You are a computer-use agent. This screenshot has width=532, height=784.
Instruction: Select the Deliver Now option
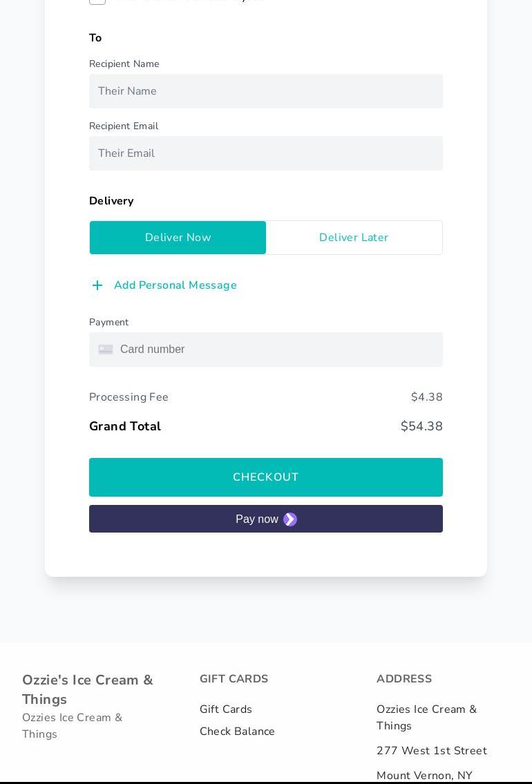(x=178, y=238)
